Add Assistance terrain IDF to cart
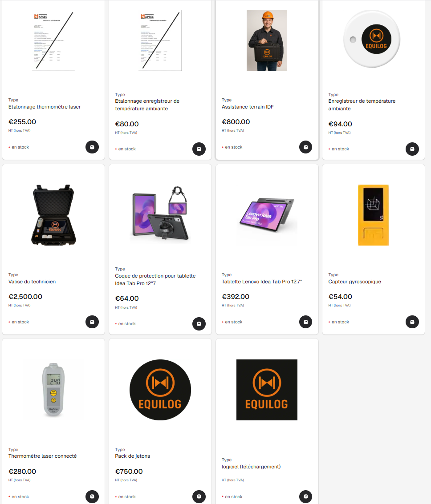431x504 pixels. pos(305,147)
